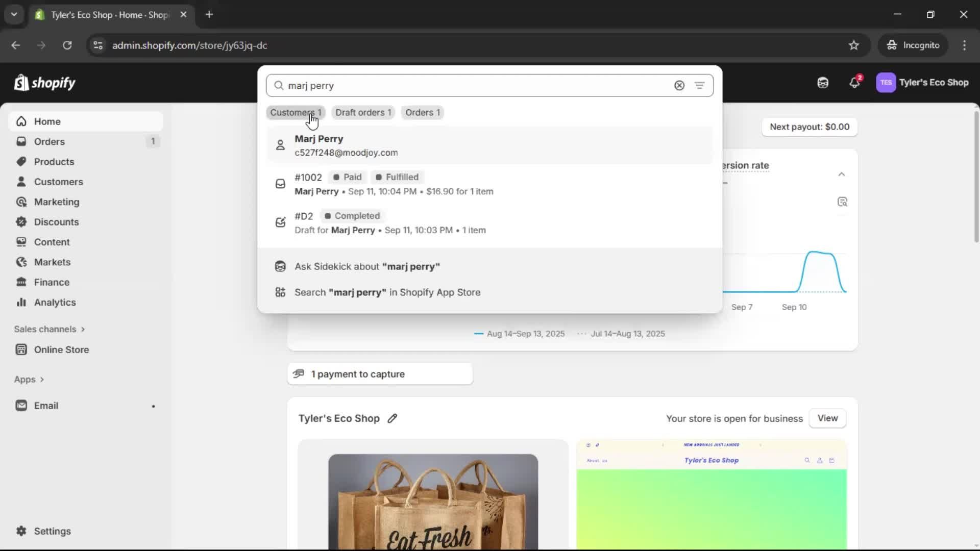The image size is (980, 551).
Task: Open Marj Perry customer result
Action: click(x=490, y=145)
